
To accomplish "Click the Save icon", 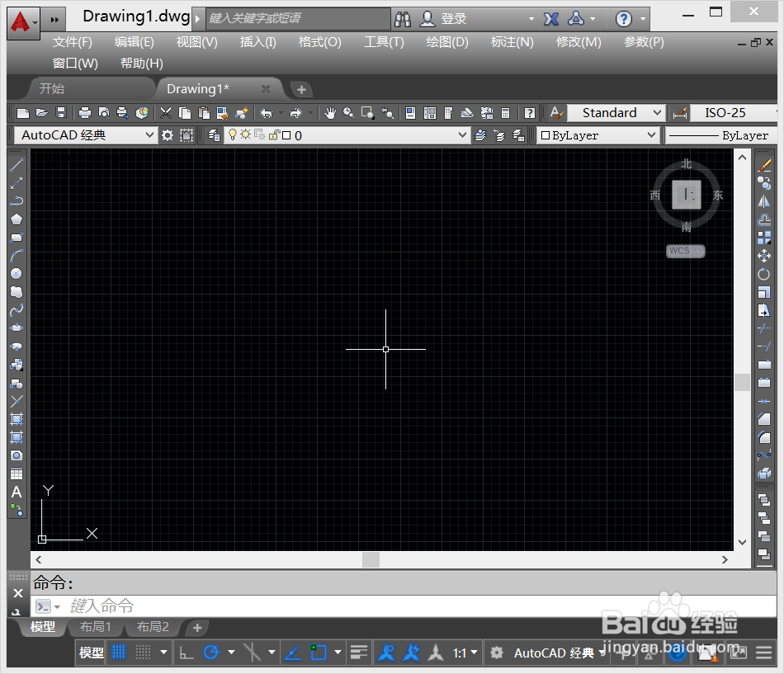I will click(61, 113).
